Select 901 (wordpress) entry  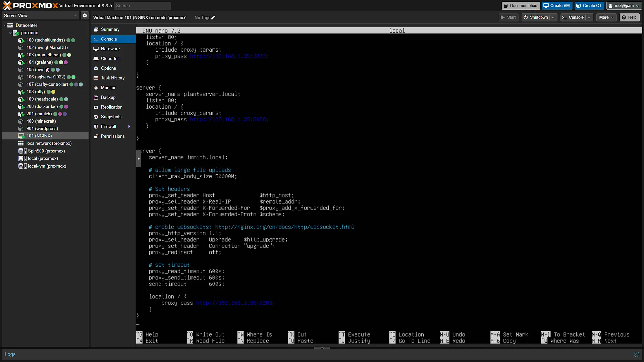[x=42, y=129]
